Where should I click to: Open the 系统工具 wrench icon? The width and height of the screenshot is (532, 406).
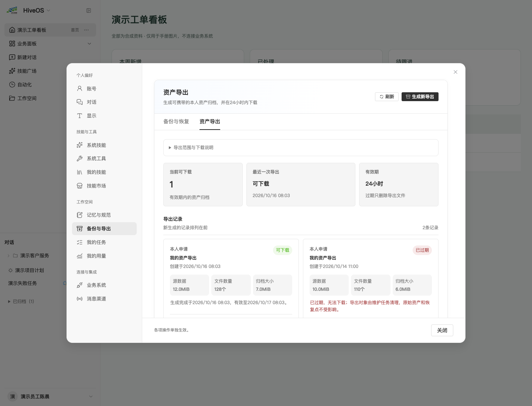pyautogui.click(x=79, y=159)
